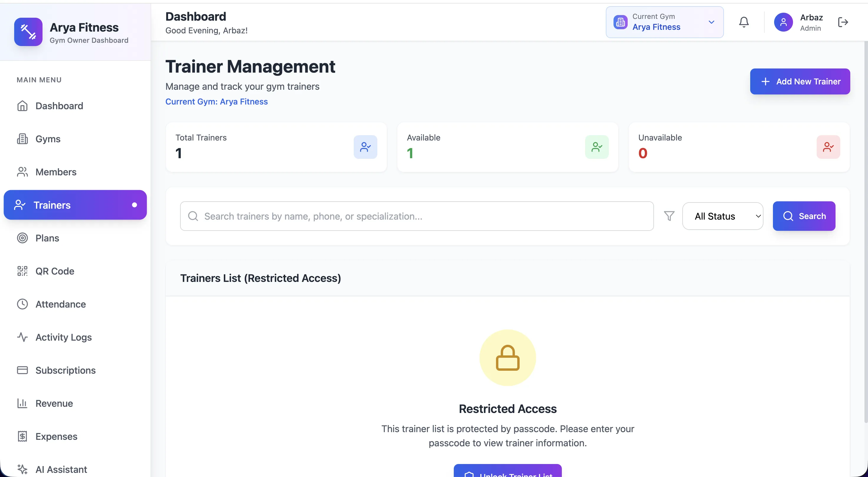The width and height of the screenshot is (868, 477).
Task: Click the QR Code sidebar icon
Action: click(x=22, y=271)
